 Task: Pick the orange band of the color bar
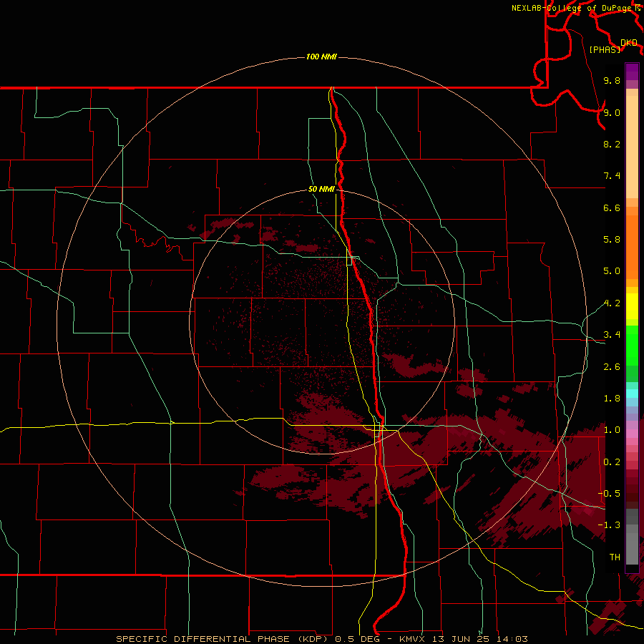point(632,248)
